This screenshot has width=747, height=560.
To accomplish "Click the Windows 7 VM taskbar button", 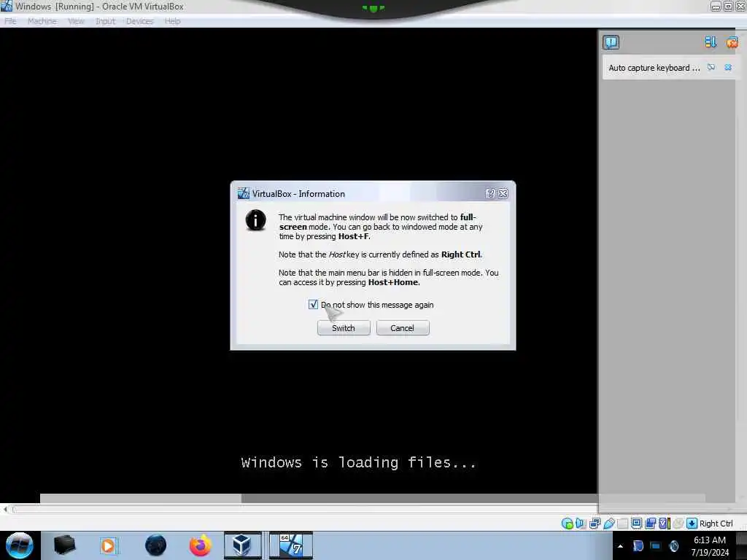I will [291, 545].
